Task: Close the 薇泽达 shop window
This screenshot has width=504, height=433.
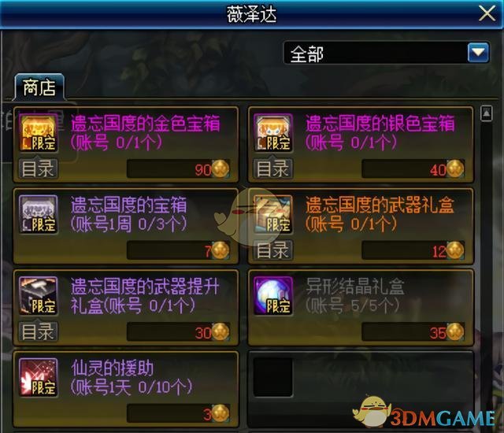Action: [x=487, y=14]
